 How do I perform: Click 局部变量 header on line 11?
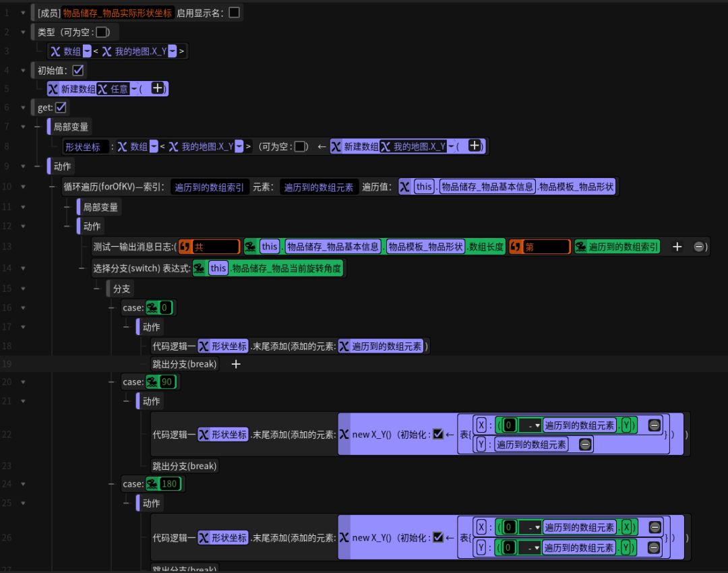click(x=100, y=207)
